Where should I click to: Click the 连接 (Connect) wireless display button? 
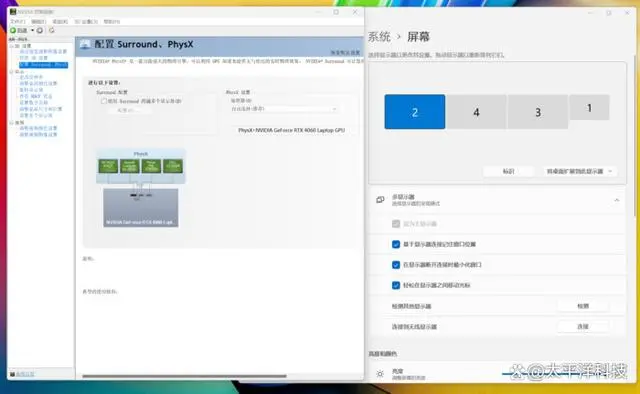click(583, 327)
